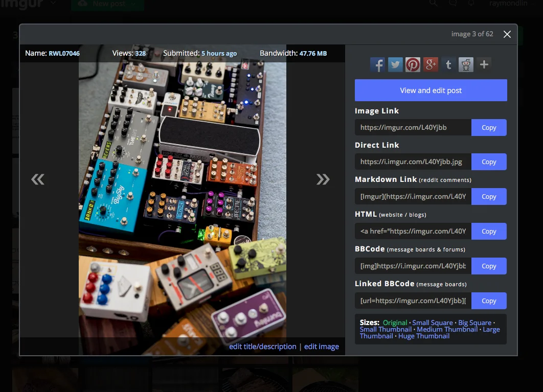Click the 'image 3 of 62' counter
The image size is (543, 392).
pyautogui.click(x=472, y=34)
